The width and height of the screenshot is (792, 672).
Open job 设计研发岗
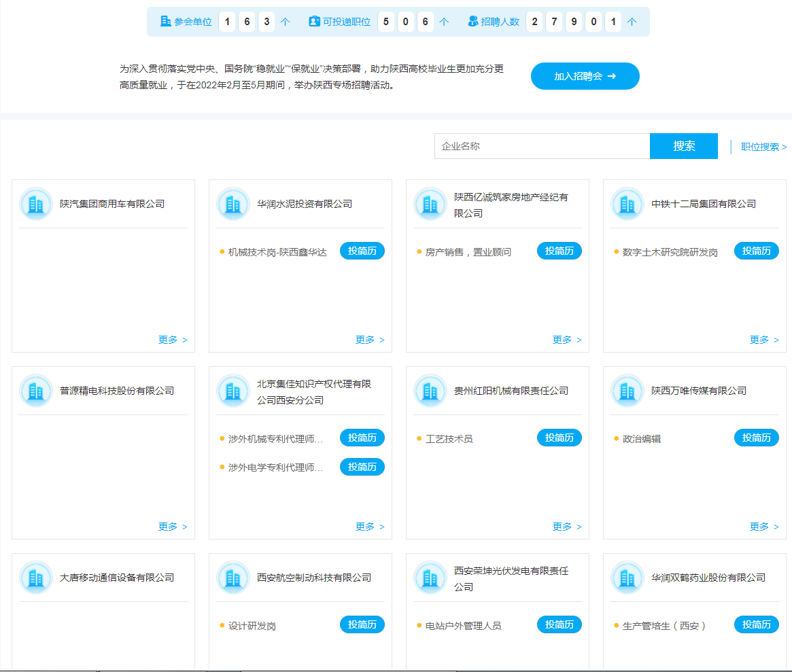point(252,626)
